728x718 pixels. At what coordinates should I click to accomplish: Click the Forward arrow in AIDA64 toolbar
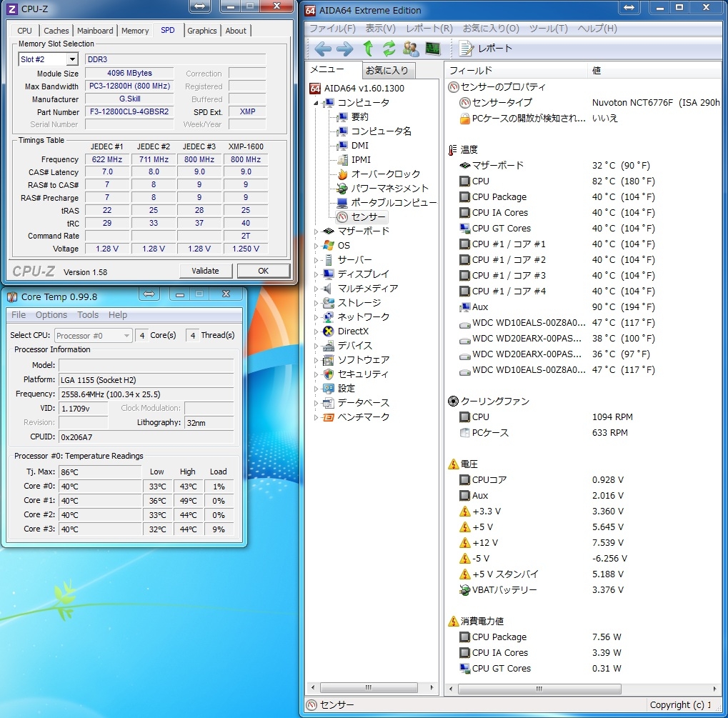coord(345,49)
